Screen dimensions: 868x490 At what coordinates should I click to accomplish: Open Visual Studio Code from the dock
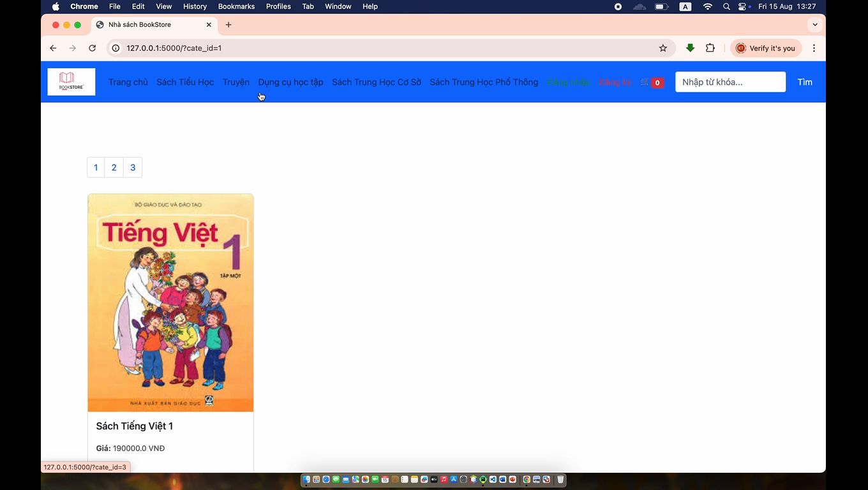493,479
